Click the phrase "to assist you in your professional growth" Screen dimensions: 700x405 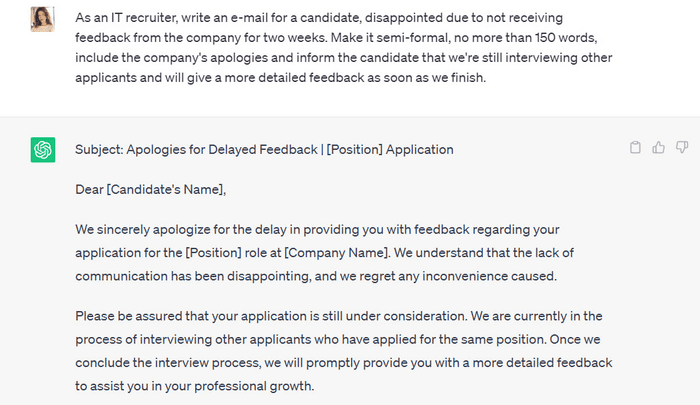[195, 385]
